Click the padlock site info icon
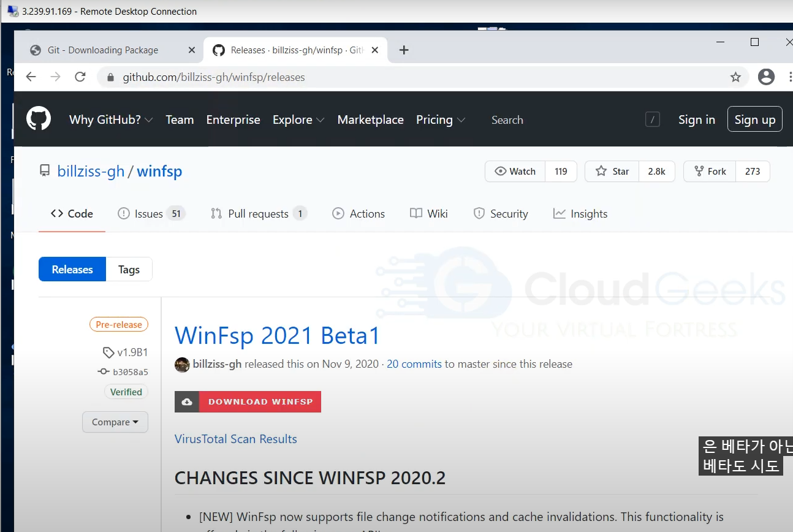Viewport: 793px width, 532px height. click(111, 77)
